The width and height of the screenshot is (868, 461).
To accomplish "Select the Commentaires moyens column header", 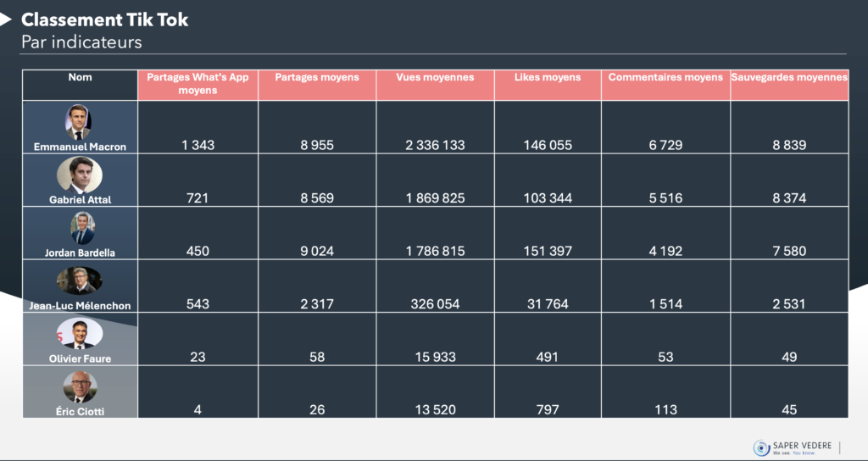I will pyautogui.click(x=665, y=78).
